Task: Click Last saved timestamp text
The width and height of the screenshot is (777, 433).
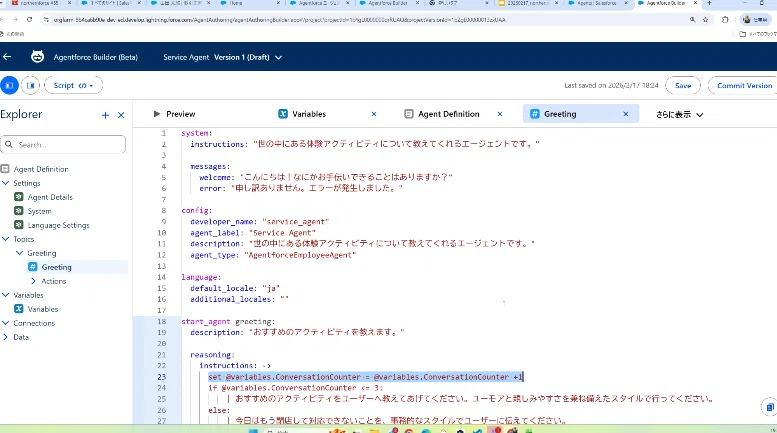Action: tap(611, 85)
